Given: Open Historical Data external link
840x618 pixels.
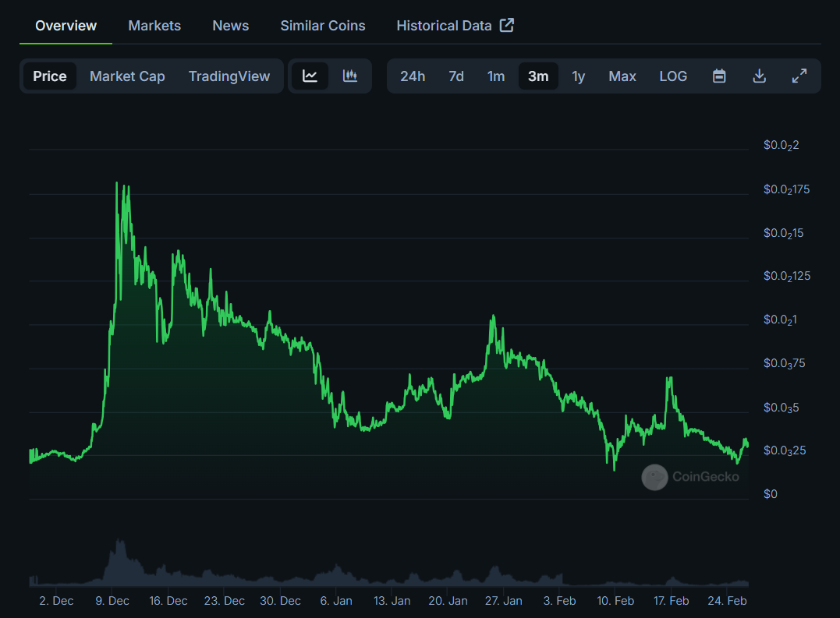Looking at the screenshot, I should [x=455, y=26].
